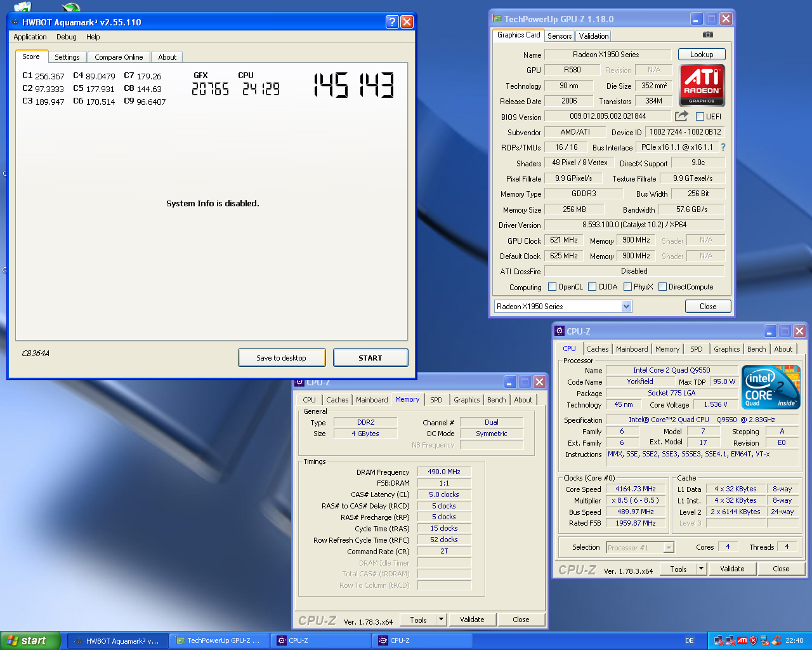Expand Tools dropdown arrow in CPU-Z Memory window
The image size is (812, 650).
[x=441, y=620]
